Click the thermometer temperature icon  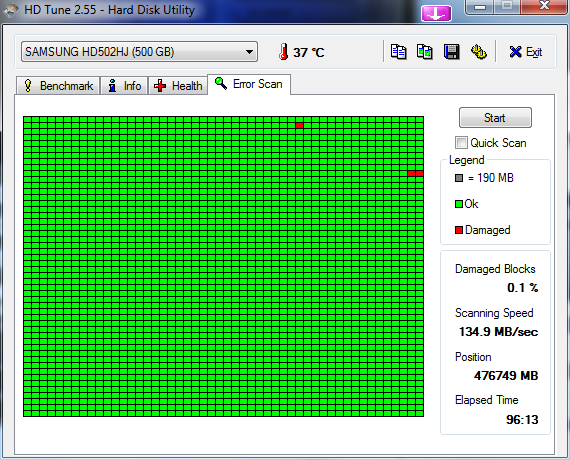tap(284, 52)
